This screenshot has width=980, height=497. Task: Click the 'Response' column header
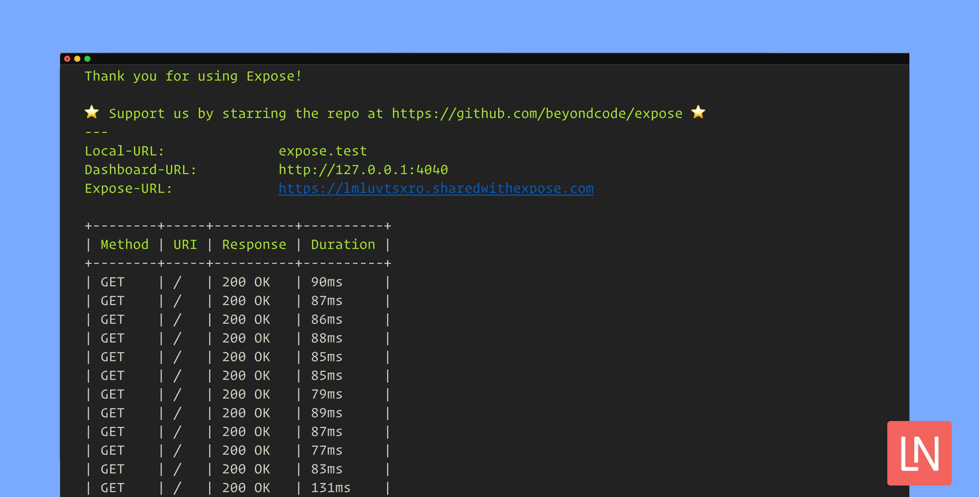[x=254, y=245]
